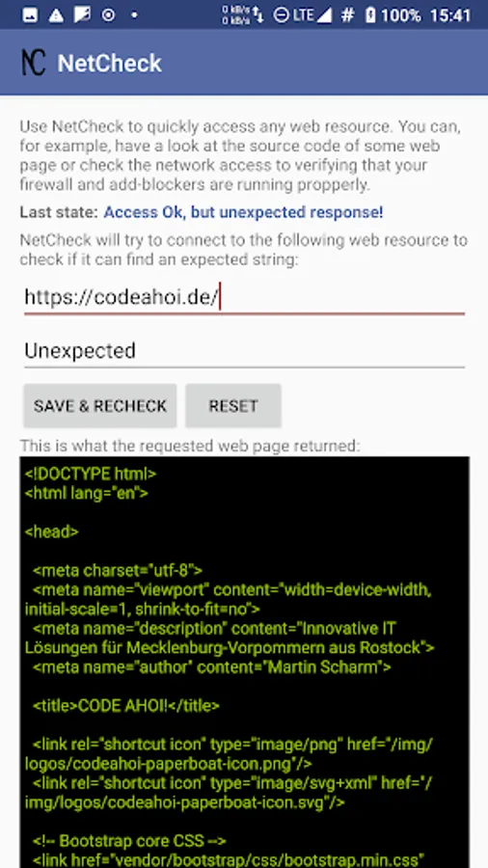Click the RESET button

pos(233,406)
